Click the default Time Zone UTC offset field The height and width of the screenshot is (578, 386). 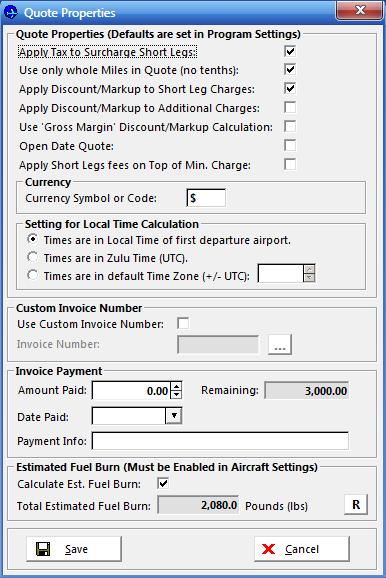point(281,274)
